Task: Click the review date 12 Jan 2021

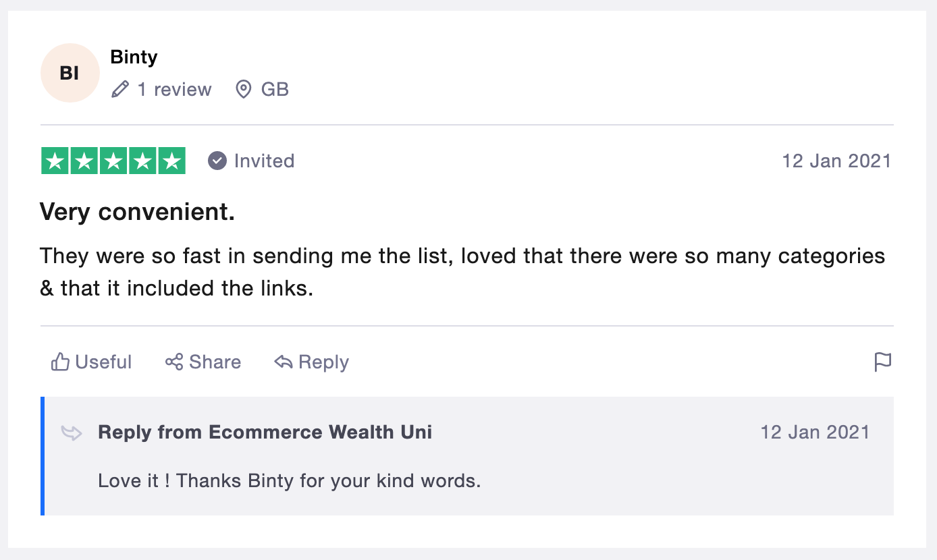Action: tap(836, 161)
